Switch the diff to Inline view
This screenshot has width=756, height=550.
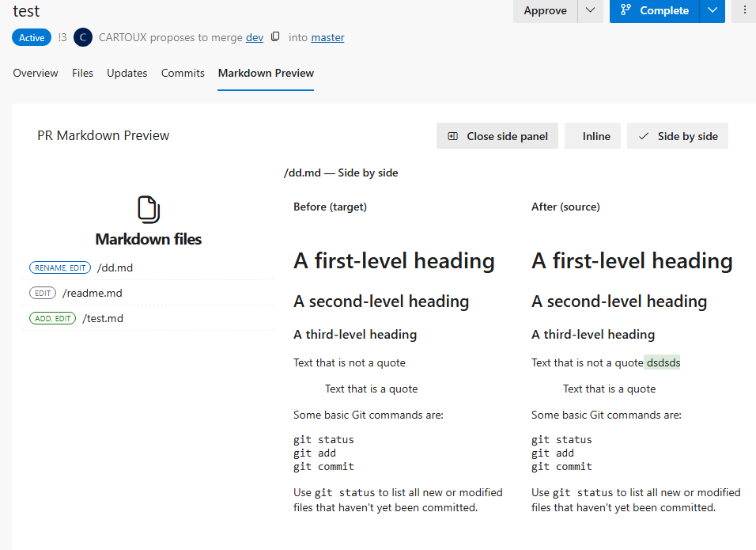pyautogui.click(x=596, y=136)
